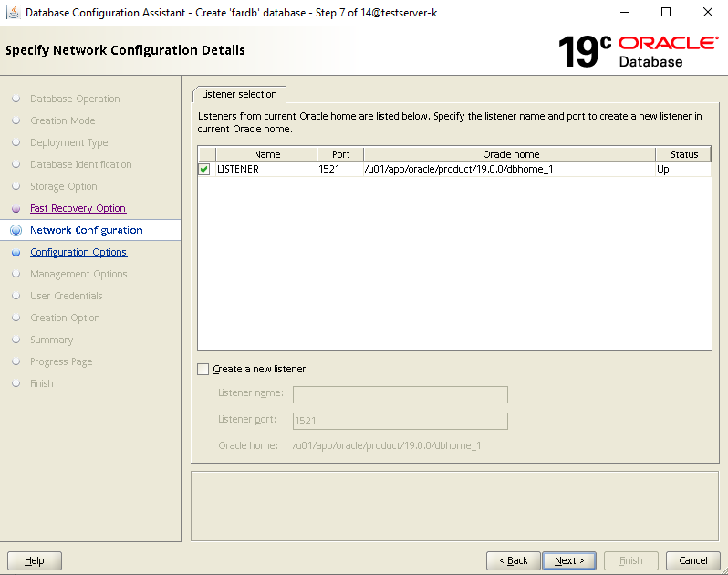This screenshot has height=575, width=728.
Task: Click Management Options step label
Action: [78, 274]
